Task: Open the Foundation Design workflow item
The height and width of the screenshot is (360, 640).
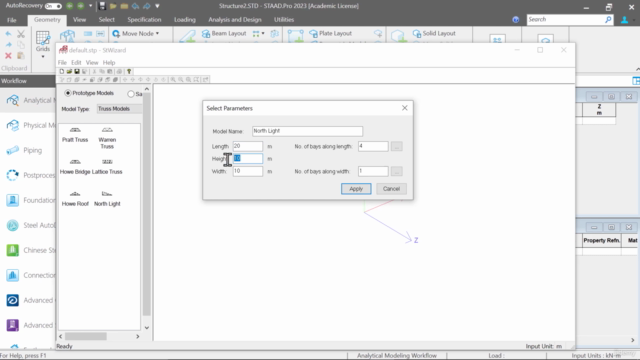Action: pos(28,200)
